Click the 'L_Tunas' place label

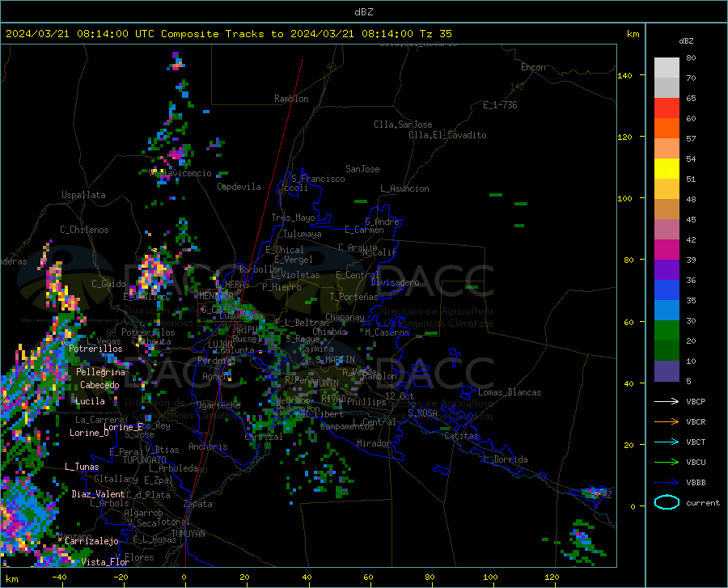pos(82,467)
